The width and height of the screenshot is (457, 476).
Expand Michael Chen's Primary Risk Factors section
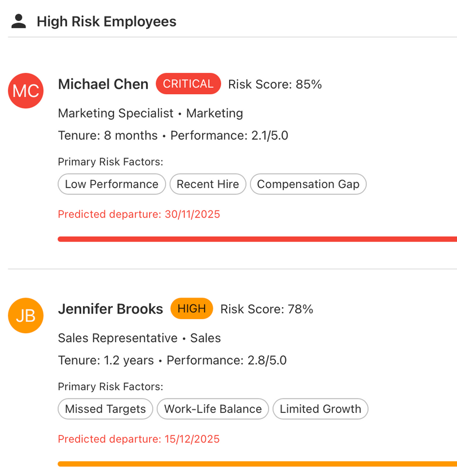pos(98,161)
